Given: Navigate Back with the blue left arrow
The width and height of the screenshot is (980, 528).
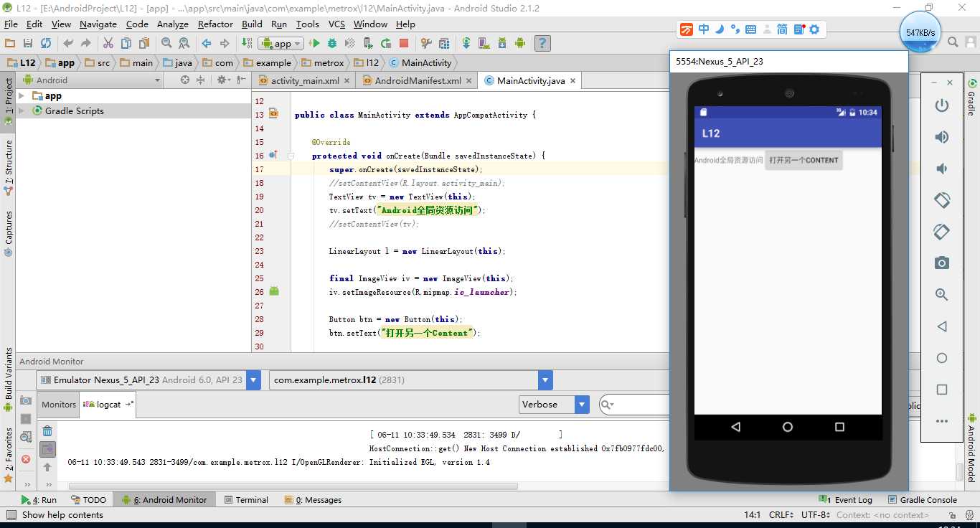Looking at the screenshot, I should [x=207, y=43].
